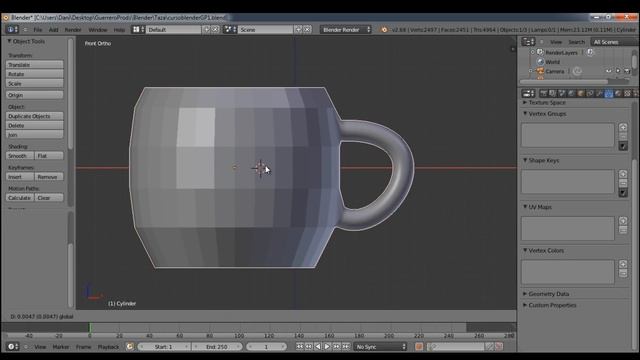Click the Rotate button
The height and width of the screenshot is (360, 640).
point(35,74)
